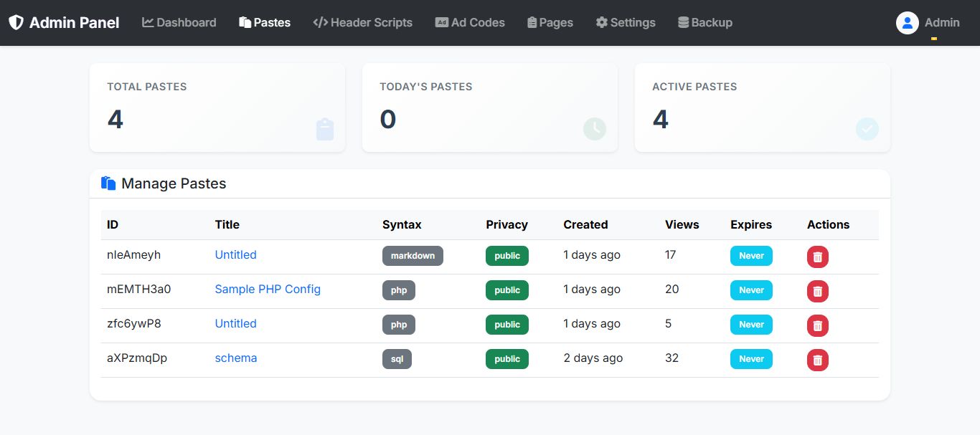Open the schema paste link
This screenshot has width=980, height=435.
coord(236,358)
